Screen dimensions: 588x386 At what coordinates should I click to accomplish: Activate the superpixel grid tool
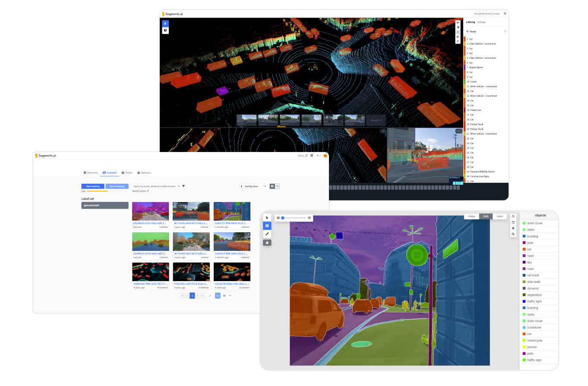pos(267,225)
